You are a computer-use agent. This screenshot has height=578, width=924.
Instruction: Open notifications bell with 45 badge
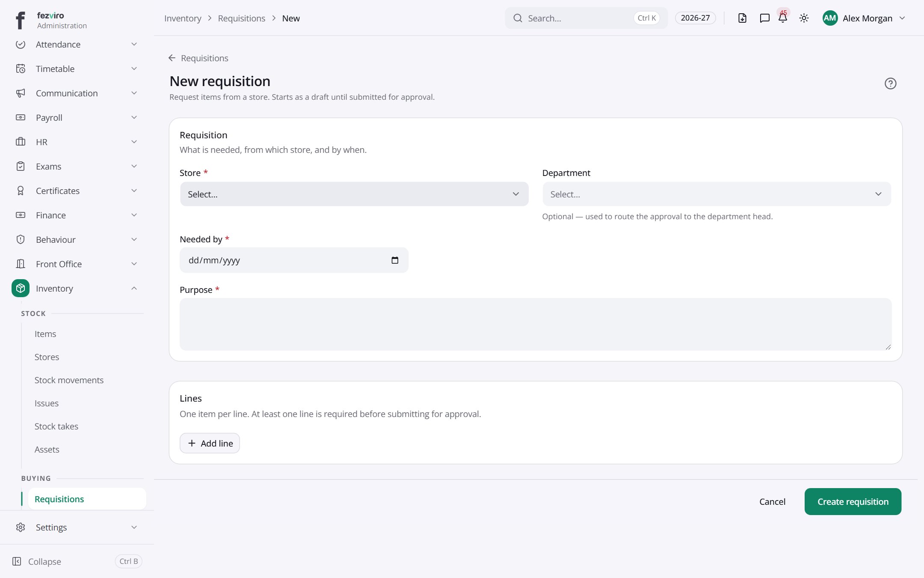783,17
